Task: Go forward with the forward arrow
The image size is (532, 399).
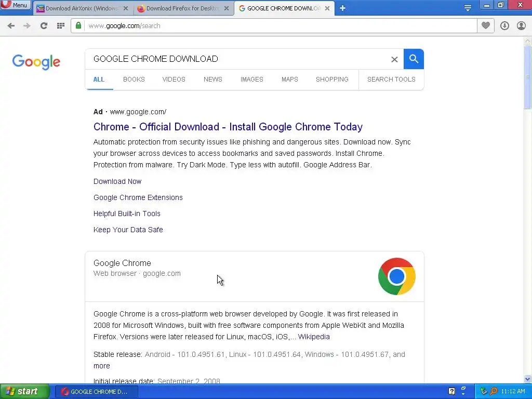Action: pyautogui.click(x=27, y=26)
